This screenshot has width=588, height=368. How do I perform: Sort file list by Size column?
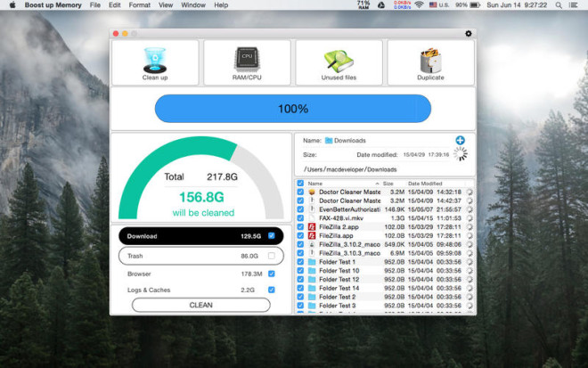coord(388,184)
